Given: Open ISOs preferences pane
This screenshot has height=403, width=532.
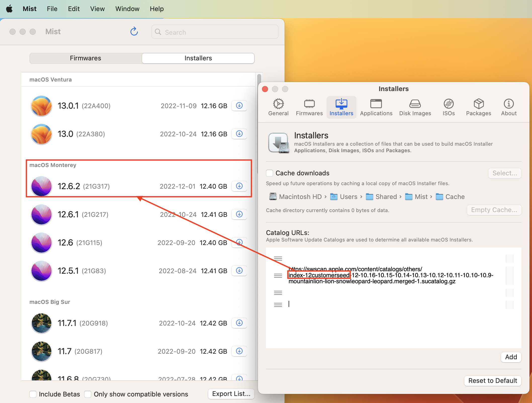Looking at the screenshot, I should [x=449, y=107].
